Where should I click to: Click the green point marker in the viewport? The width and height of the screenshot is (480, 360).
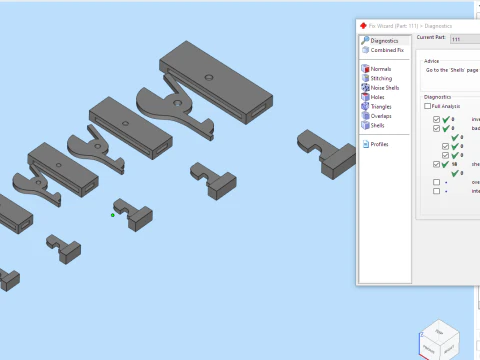(x=113, y=215)
